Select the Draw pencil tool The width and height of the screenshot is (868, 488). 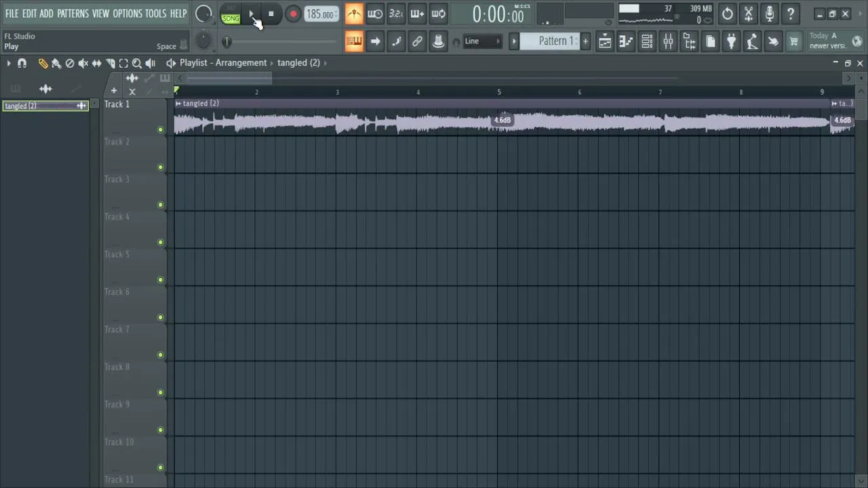[43, 63]
